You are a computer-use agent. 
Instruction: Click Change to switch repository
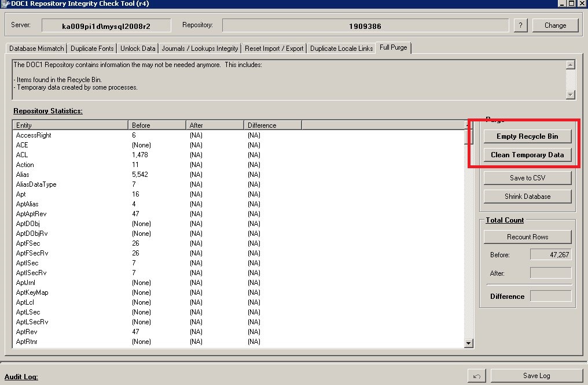(555, 25)
